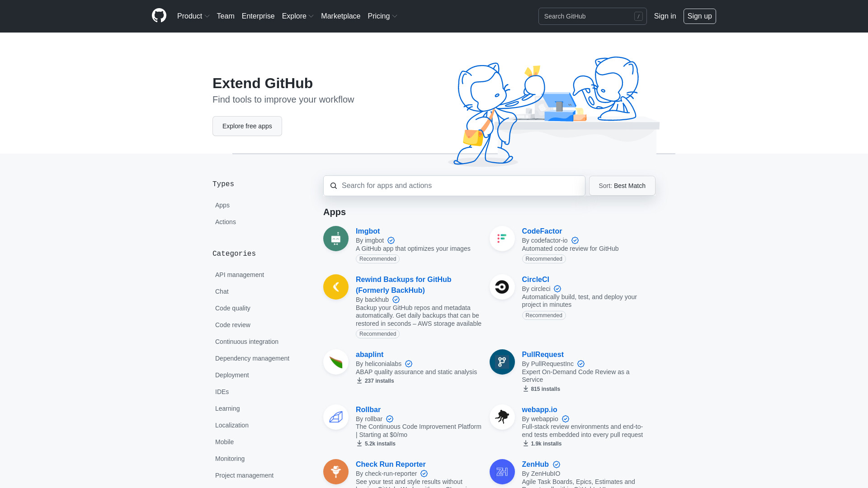Open the PullRequest title link
Viewport: 868px width, 488px height.
point(543,355)
